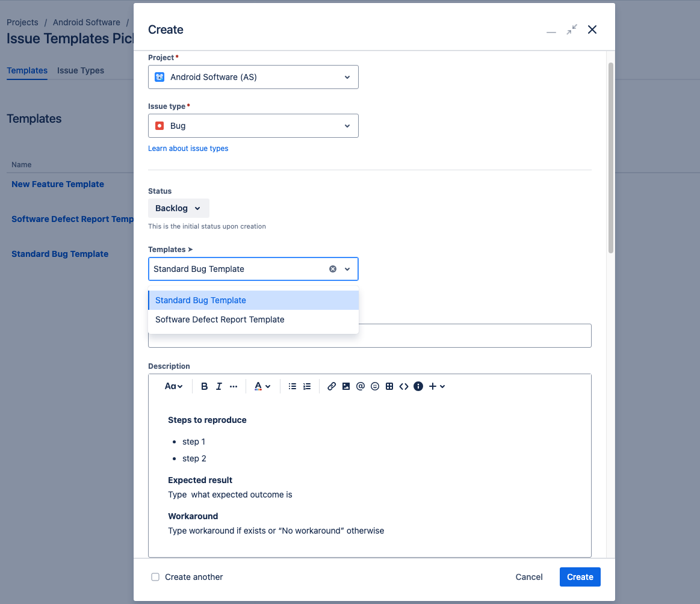Screen dimensions: 700x604
Task: Open more formatting options ellipsis
Action: pyautogui.click(x=234, y=386)
